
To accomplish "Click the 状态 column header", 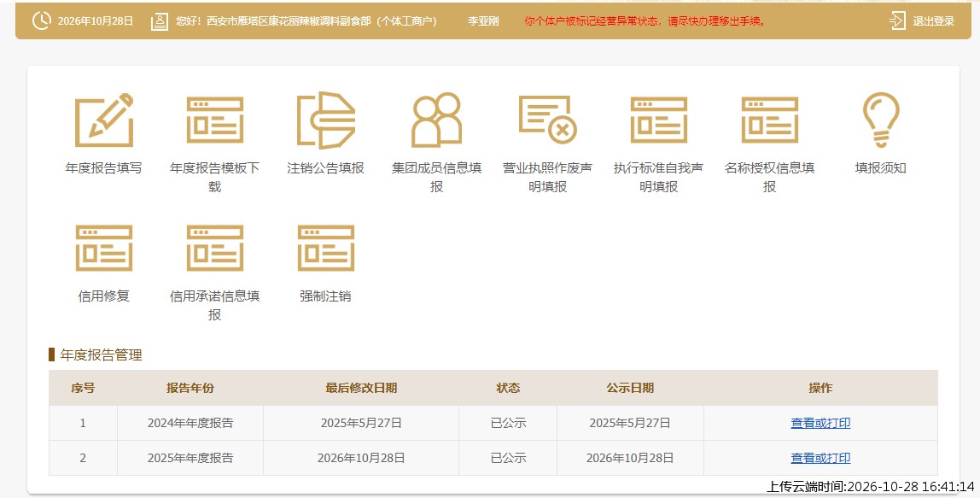I will 508,388.
